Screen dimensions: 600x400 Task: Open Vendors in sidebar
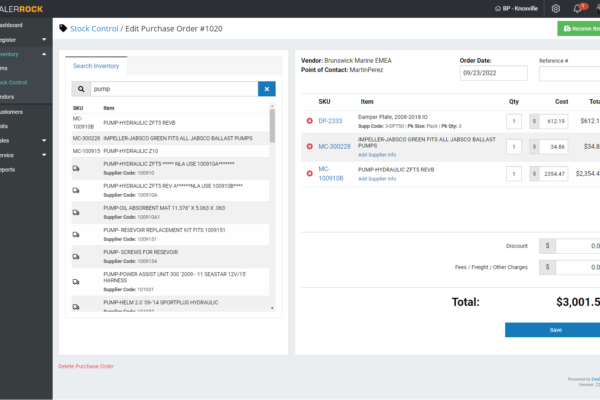click(7, 97)
